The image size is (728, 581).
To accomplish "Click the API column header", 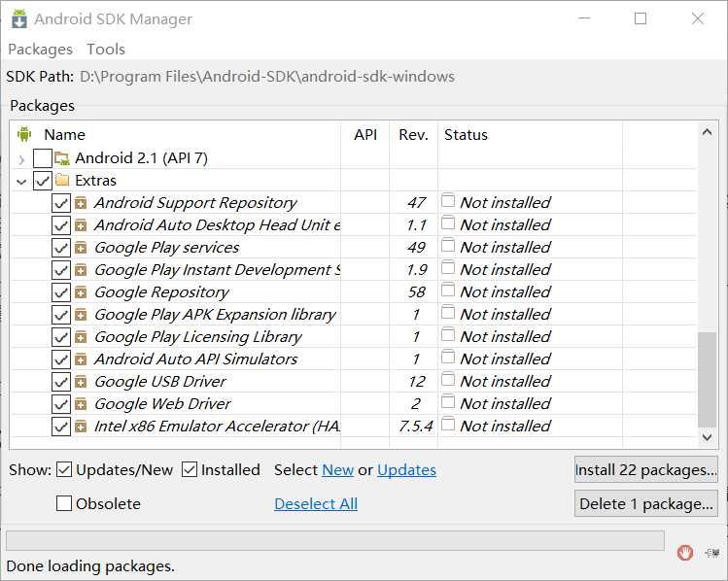I will tap(365, 135).
